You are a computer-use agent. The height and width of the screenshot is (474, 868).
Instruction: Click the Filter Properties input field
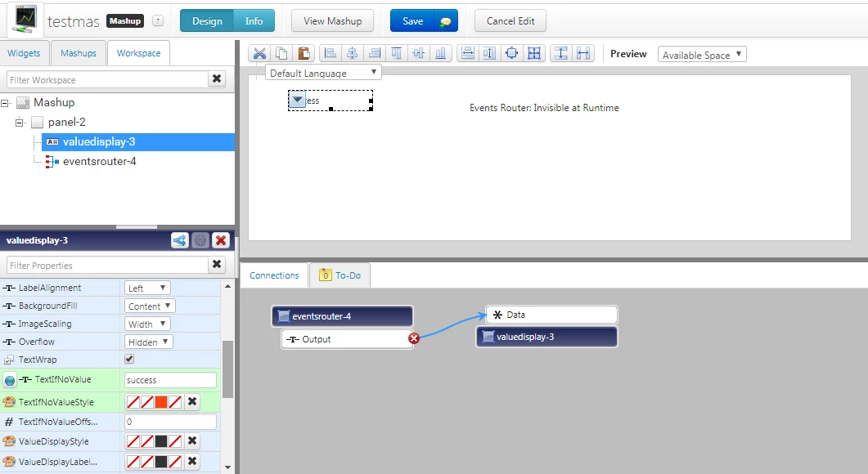coord(108,265)
